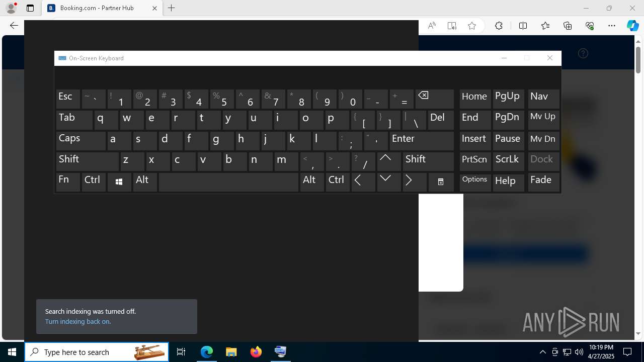Tap the Windows logo key on keyboard
This screenshot has width=644, height=362.
click(x=119, y=182)
